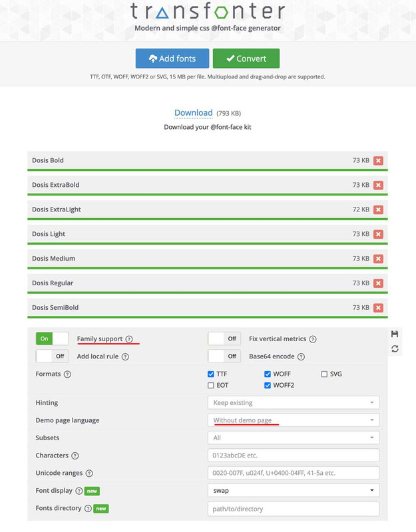Click the Dosis Light font name

(x=49, y=234)
